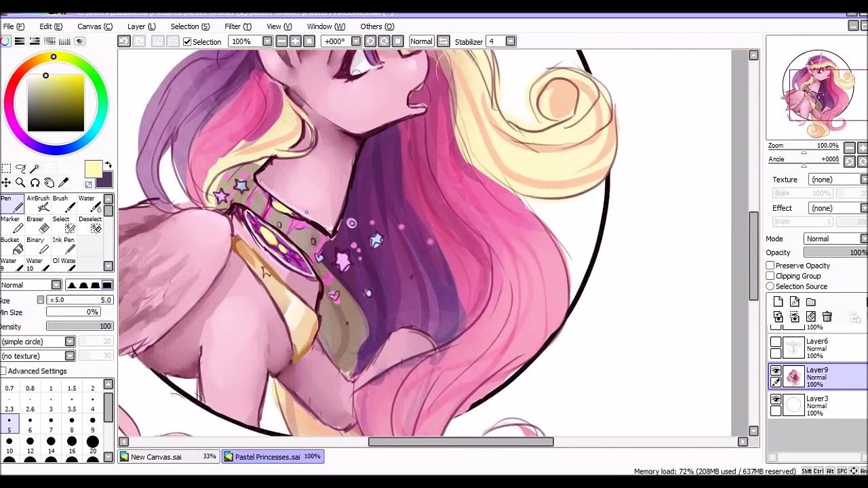
Task: Choose the rectangular selection tool
Action: [6, 168]
